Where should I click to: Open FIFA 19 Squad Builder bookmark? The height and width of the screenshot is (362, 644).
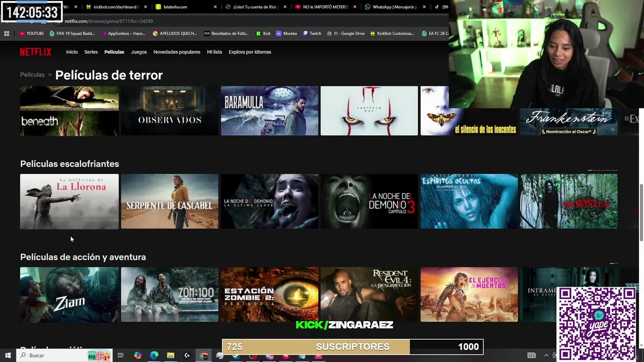click(72, 33)
